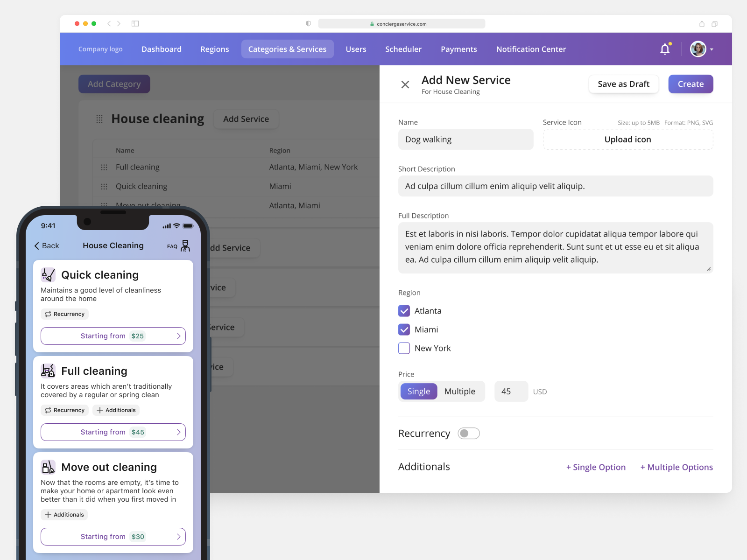The height and width of the screenshot is (560, 747).
Task: Click the drag handle beside House cleaning
Action: click(99, 119)
